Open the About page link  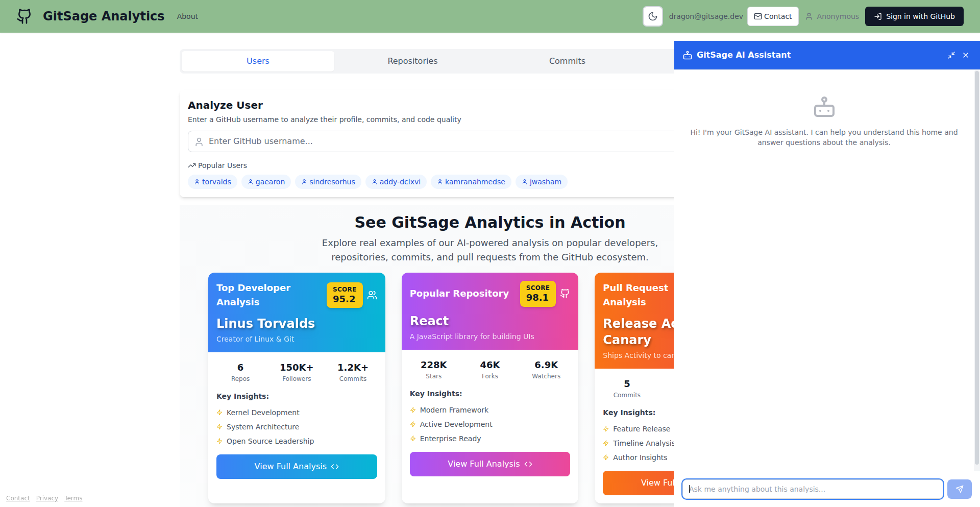pyautogui.click(x=187, y=16)
